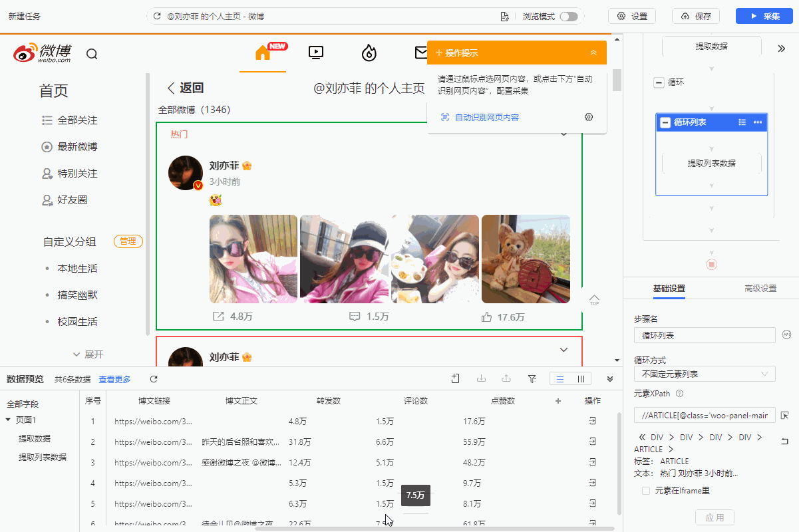Click the element picker icon next to XPath field
The height and width of the screenshot is (532, 799).
[x=784, y=416]
